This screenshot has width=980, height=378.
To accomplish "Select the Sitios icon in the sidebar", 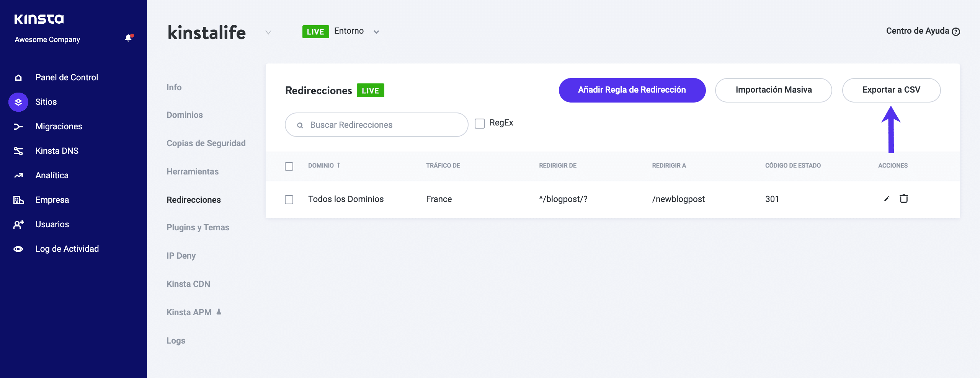I will coord(18,102).
